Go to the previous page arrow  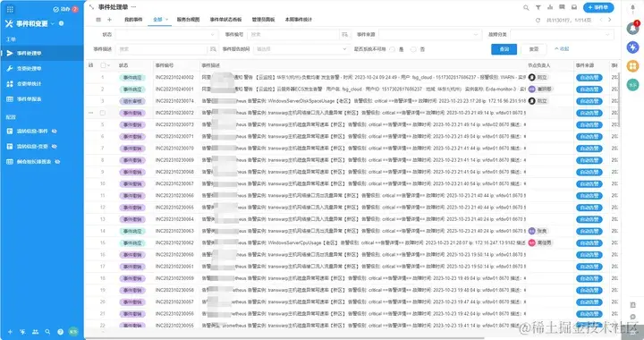click(601, 20)
